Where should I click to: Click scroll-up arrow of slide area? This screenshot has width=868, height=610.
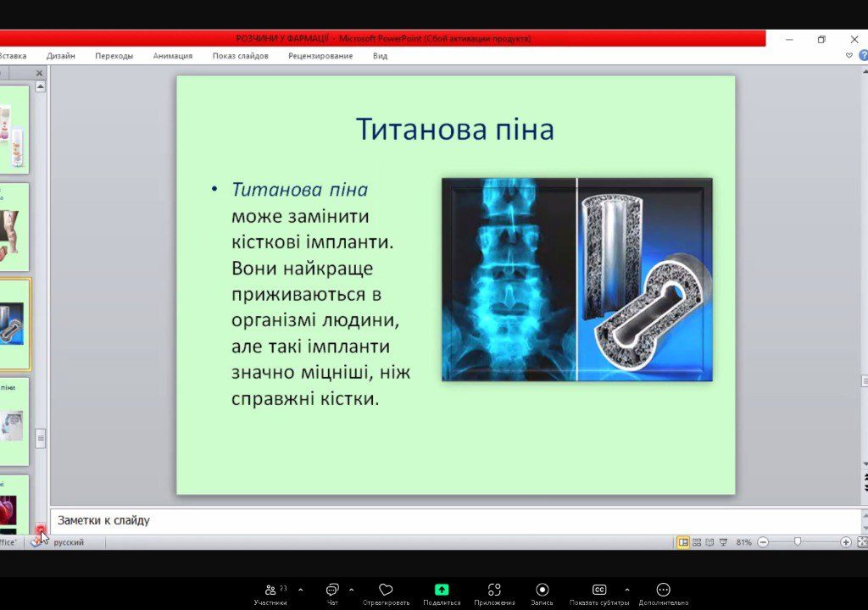pos(865,72)
